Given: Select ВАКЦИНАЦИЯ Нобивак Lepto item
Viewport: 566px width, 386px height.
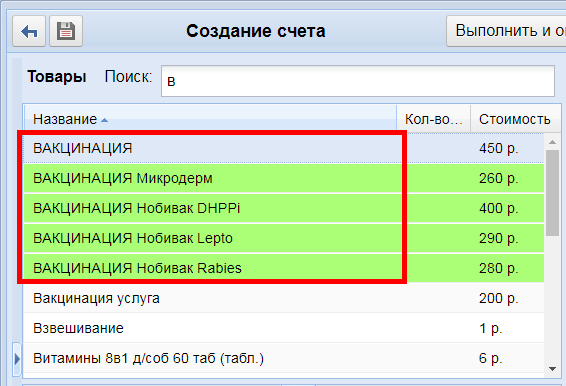Looking at the screenshot, I should (284, 238).
